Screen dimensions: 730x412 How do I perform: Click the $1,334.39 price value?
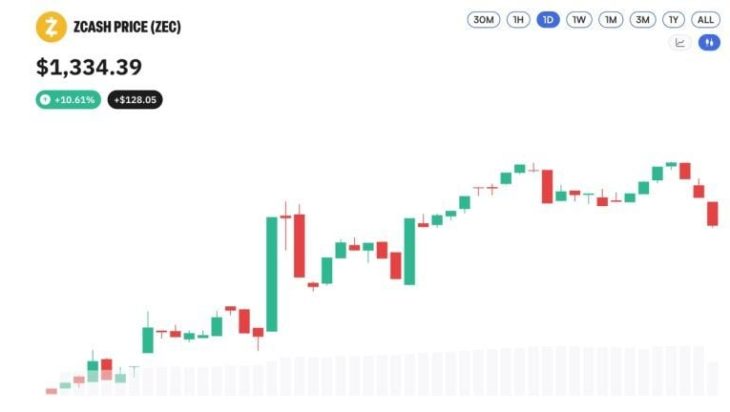pos(89,67)
